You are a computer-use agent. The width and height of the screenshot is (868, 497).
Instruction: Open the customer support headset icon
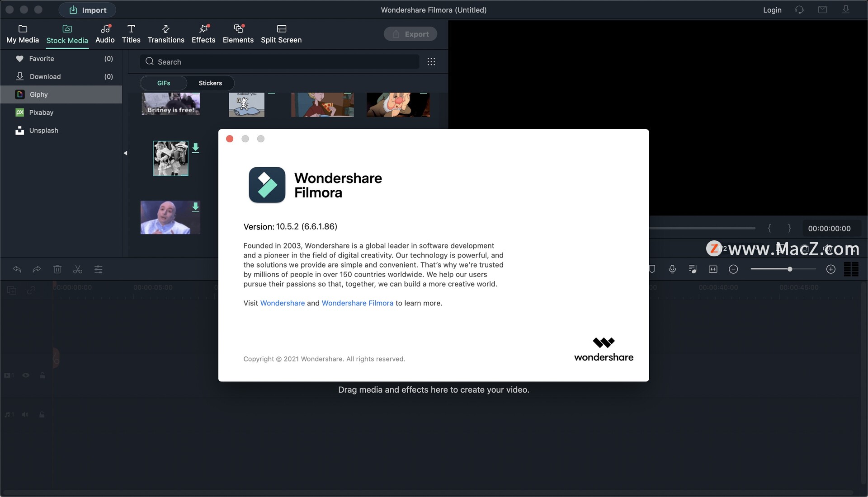[799, 10]
